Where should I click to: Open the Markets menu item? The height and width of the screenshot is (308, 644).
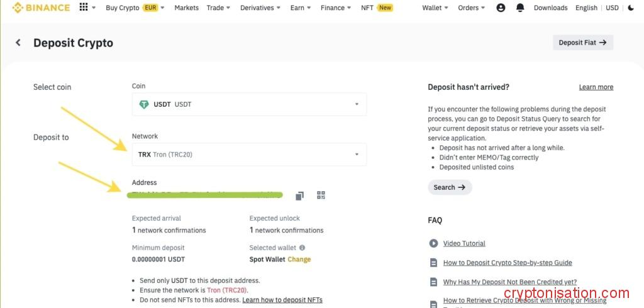186,8
